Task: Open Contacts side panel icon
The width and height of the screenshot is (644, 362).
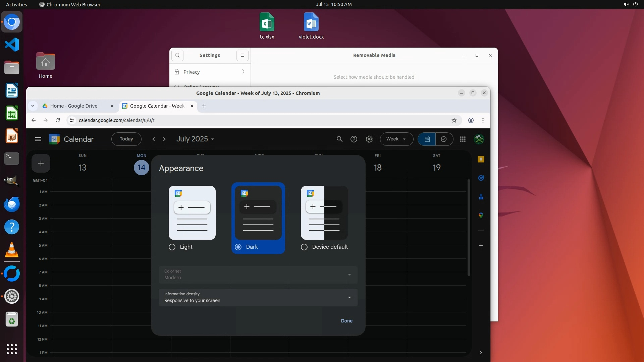Action: [481, 197]
